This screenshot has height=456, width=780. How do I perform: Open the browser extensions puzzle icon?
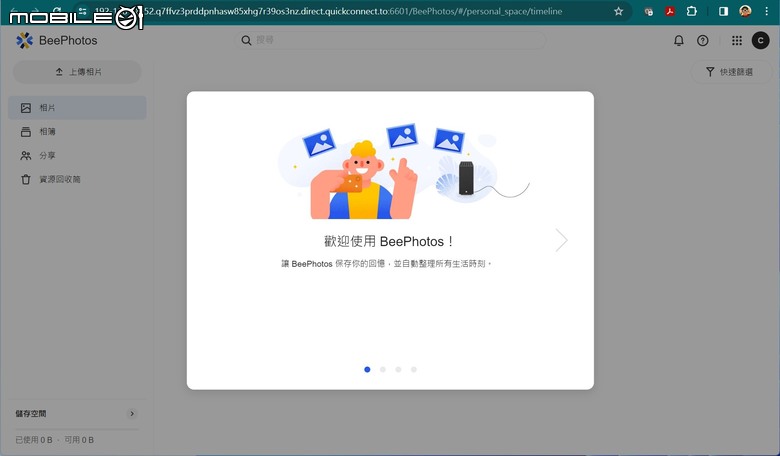pyautogui.click(x=691, y=11)
